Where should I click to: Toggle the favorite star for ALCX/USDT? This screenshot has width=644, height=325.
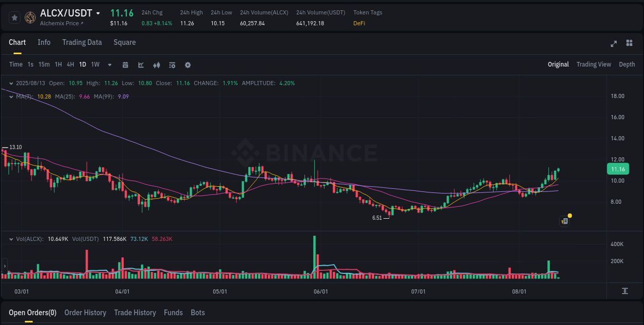14,17
